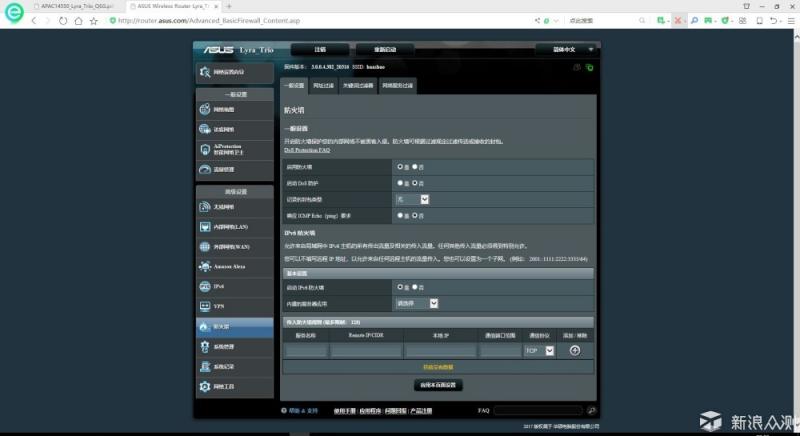This screenshot has height=436, width=800.
Task: Click the add rule plus icon
Action: click(574, 350)
